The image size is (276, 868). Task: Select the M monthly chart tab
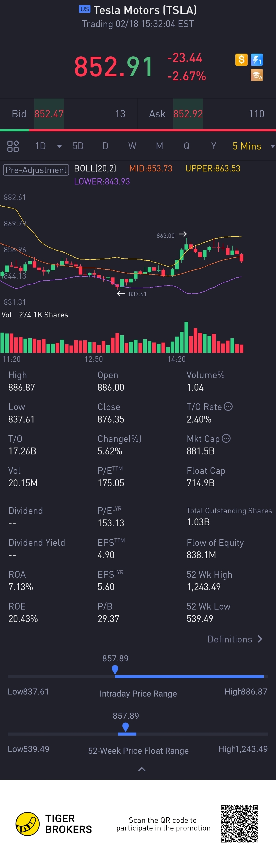(159, 146)
